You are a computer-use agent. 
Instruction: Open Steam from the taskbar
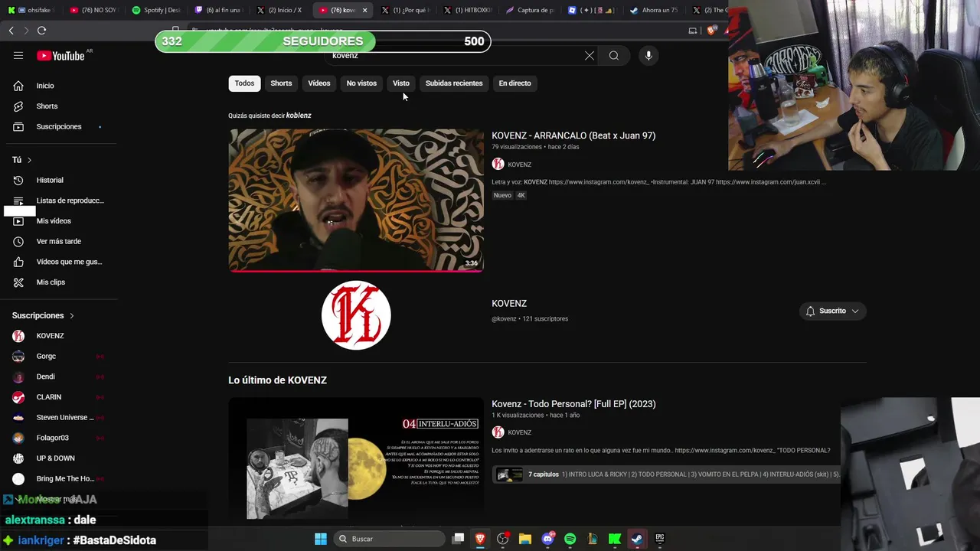click(x=637, y=539)
